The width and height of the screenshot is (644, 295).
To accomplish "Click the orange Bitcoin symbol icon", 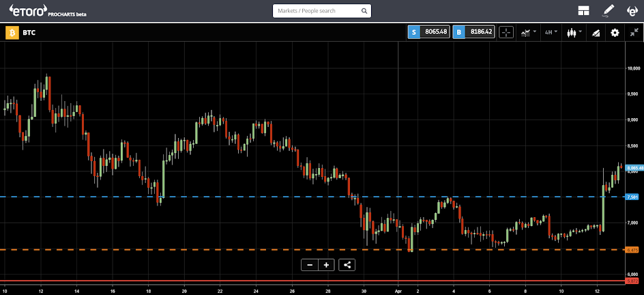I will coord(12,33).
